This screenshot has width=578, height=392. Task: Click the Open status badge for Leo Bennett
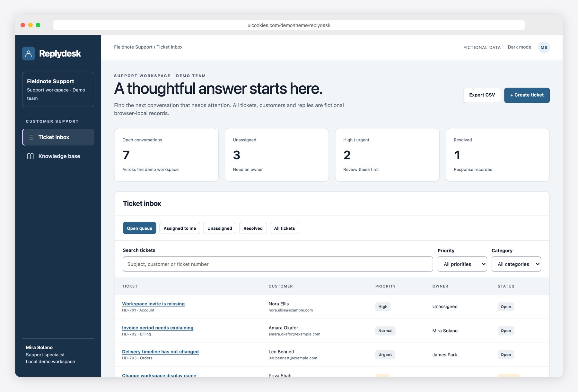pyautogui.click(x=506, y=355)
